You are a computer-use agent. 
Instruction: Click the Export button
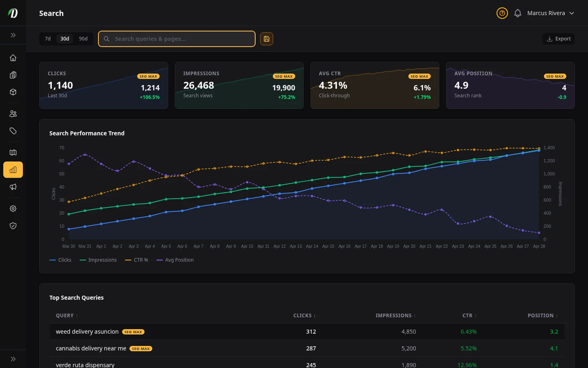click(x=559, y=39)
